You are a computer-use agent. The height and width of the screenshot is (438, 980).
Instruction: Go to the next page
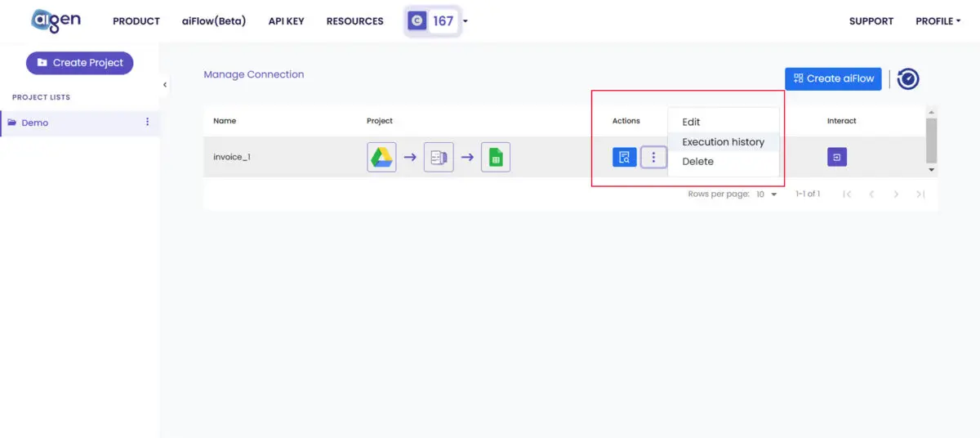coord(896,194)
